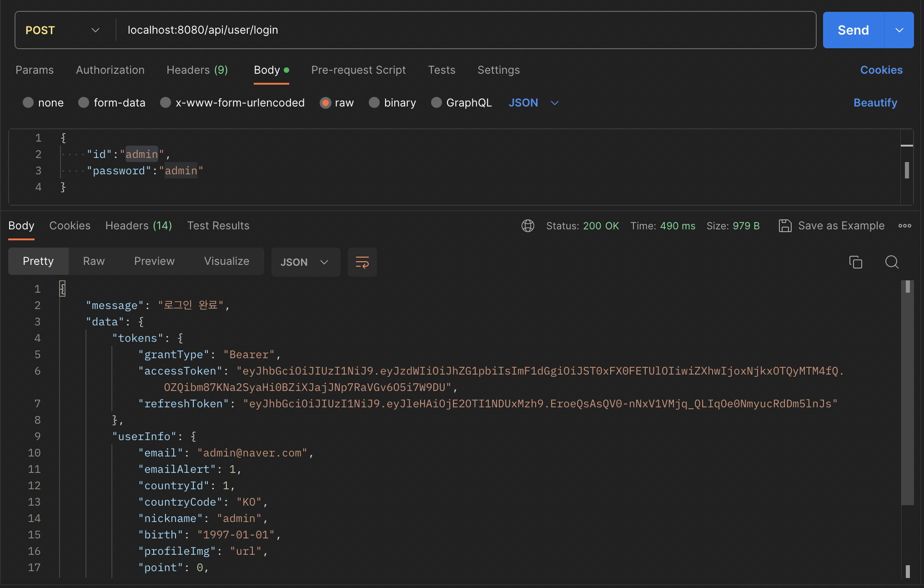
Task: Open the Pre-request Script tab
Action: [358, 70]
